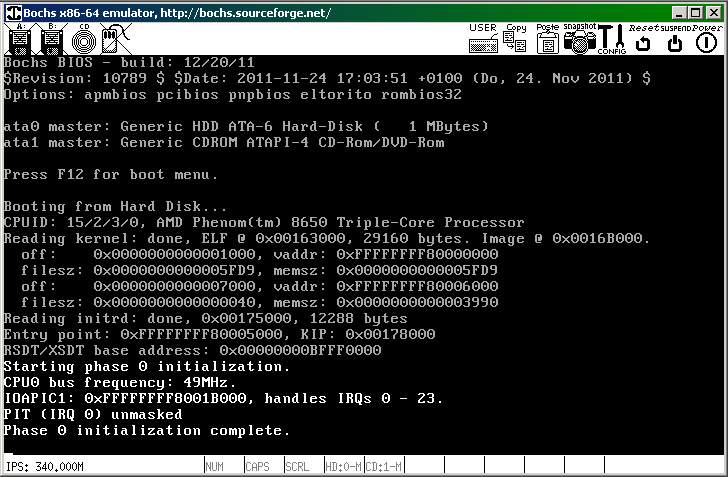The height and width of the screenshot is (477, 728).
Task: Open the CONFIG tools icon
Action: pyautogui.click(x=612, y=39)
